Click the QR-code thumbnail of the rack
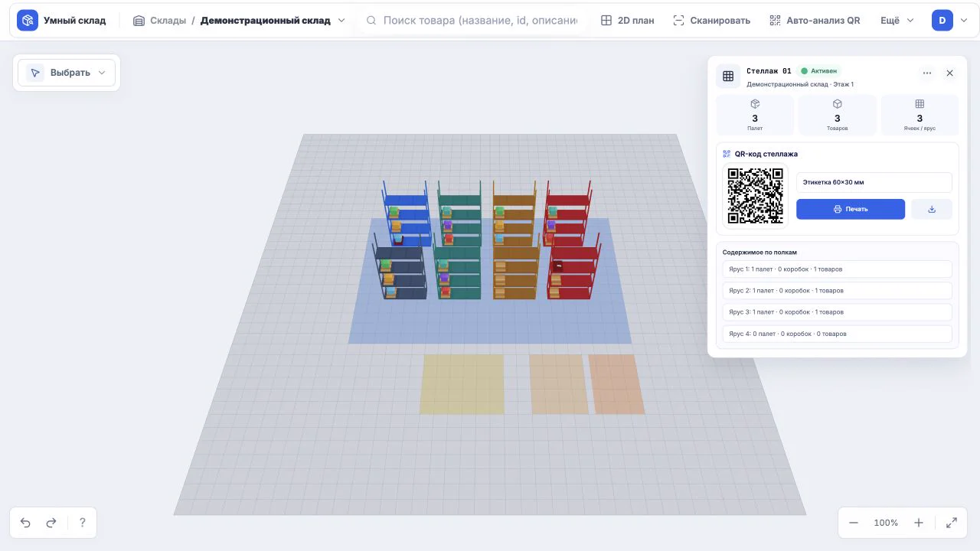This screenshot has width=980, height=551. coord(755,196)
